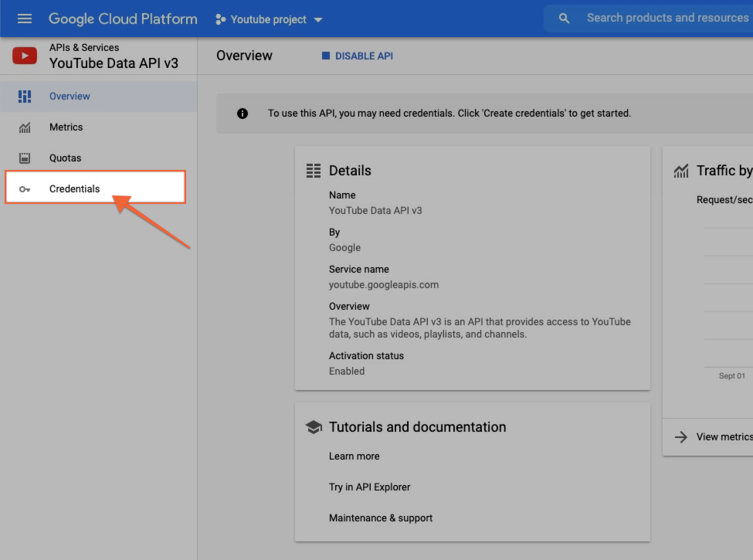Click the Enabled activation status value
Image resolution: width=753 pixels, height=560 pixels.
point(347,372)
